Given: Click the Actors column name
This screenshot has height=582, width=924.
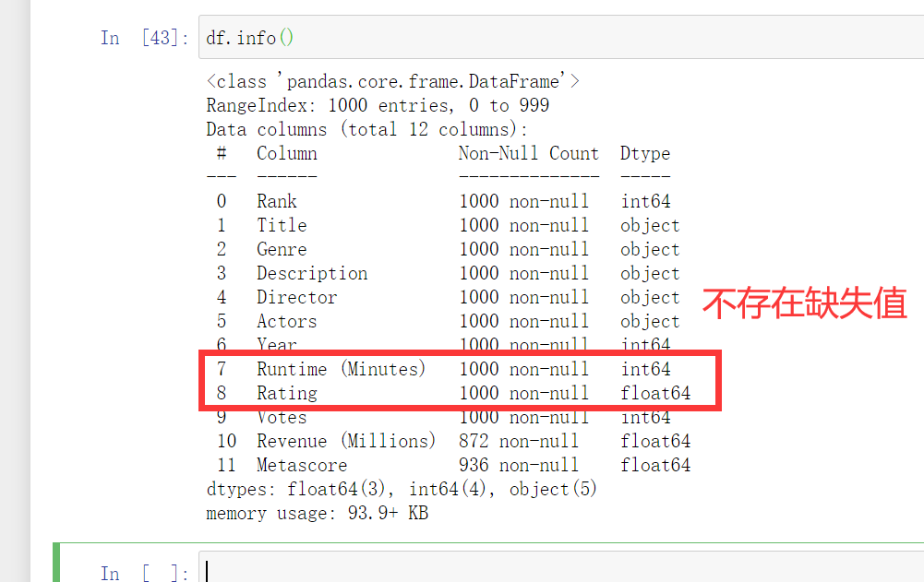Looking at the screenshot, I should tap(287, 322).
